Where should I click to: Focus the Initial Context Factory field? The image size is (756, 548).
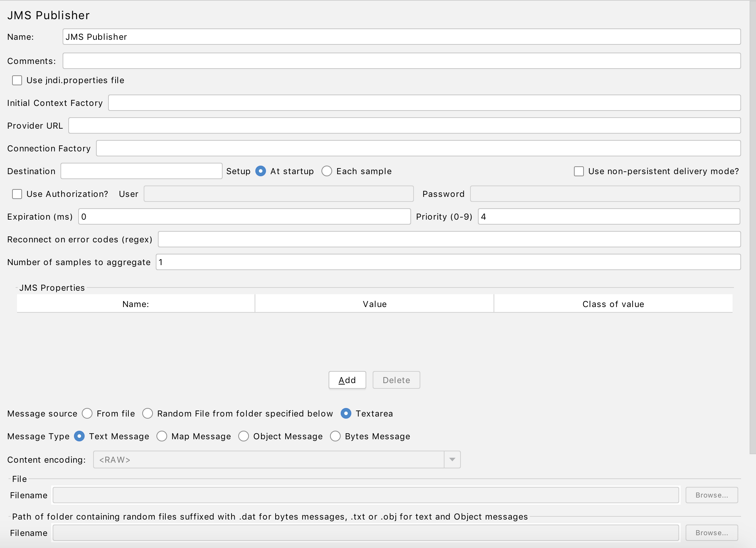pos(424,103)
